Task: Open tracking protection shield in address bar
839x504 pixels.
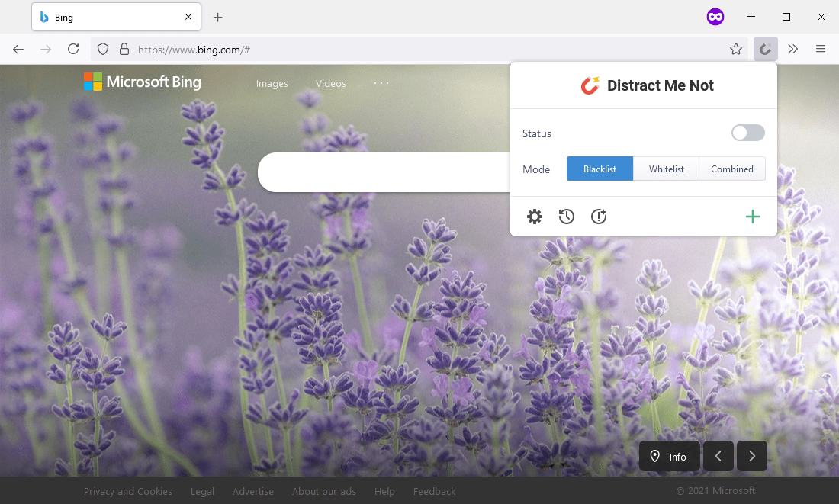Action: point(102,49)
